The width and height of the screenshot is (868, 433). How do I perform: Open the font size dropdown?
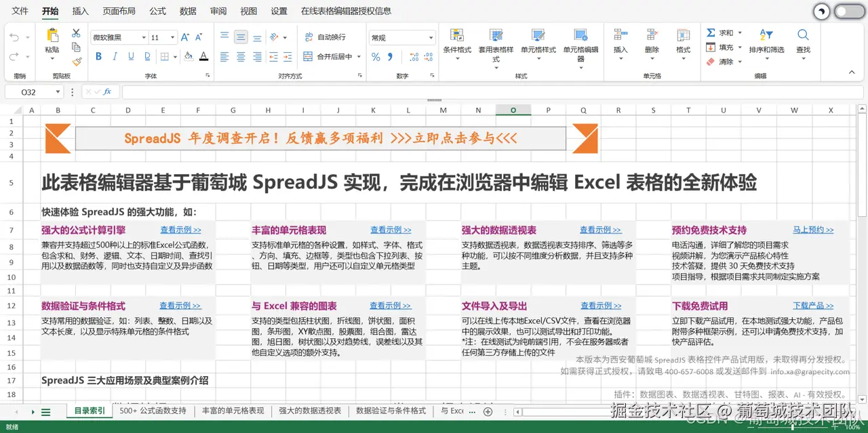173,38
